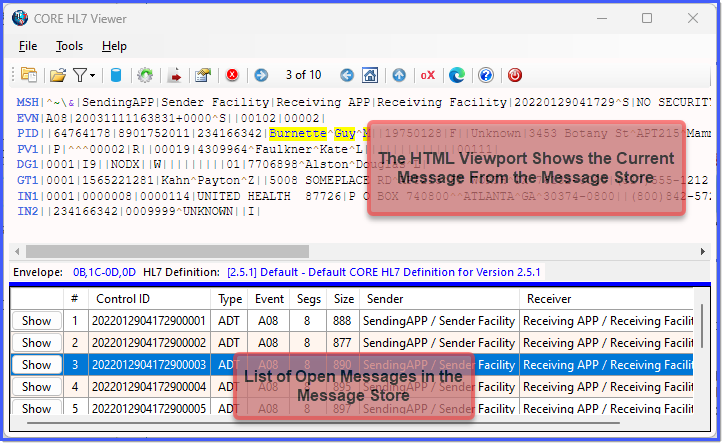Click the Sender column header

(x=440, y=299)
